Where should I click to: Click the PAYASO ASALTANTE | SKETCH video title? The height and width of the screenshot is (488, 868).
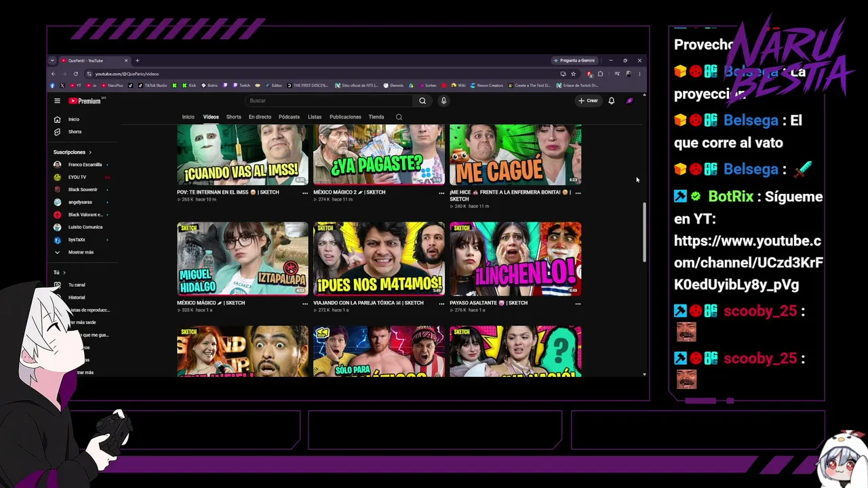point(488,303)
